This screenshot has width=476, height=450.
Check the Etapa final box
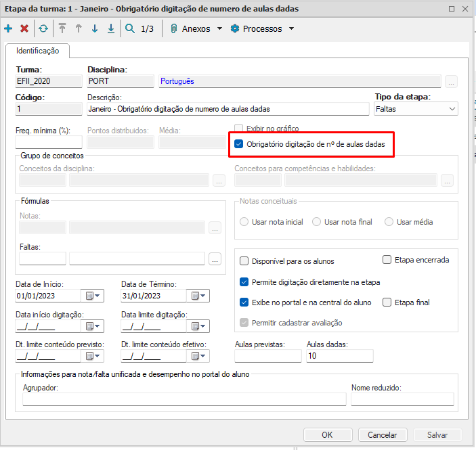click(387, 302)
